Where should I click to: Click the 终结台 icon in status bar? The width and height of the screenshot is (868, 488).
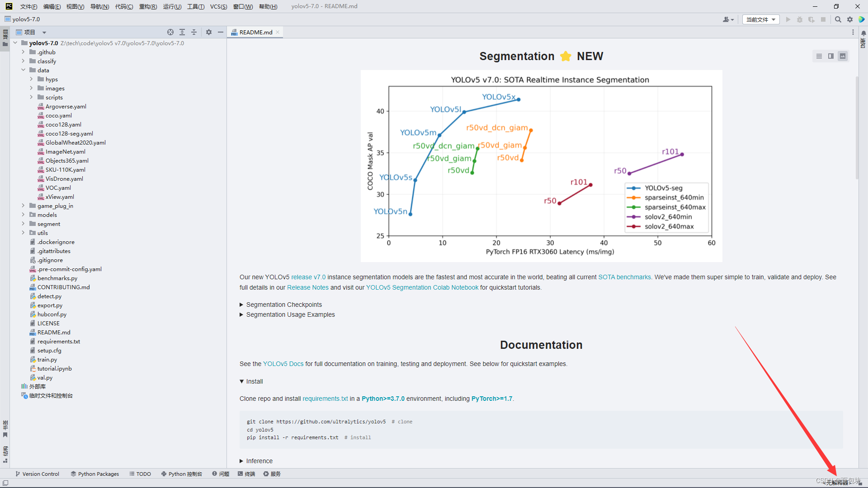tap(248, 474)
